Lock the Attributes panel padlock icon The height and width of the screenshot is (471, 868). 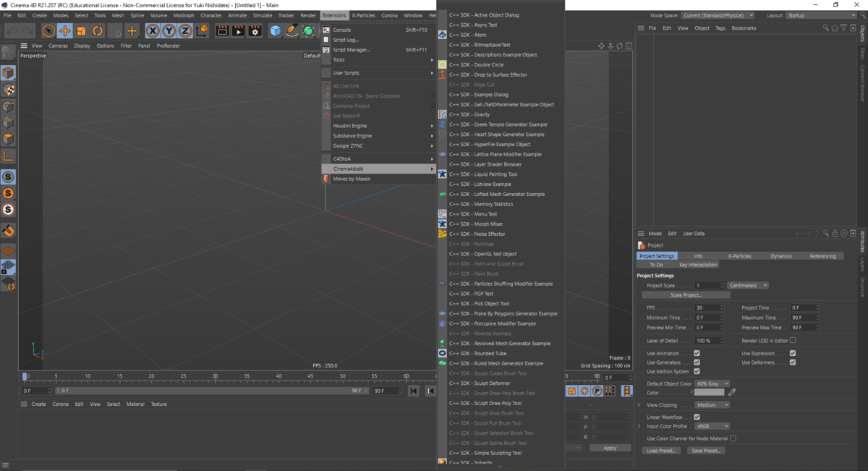pos(835,234)
